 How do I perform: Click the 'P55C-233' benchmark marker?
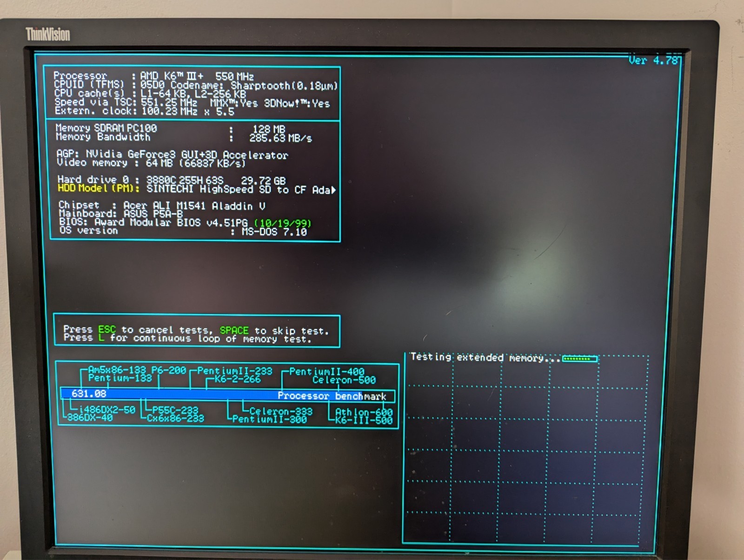click(x=175, y=410)
